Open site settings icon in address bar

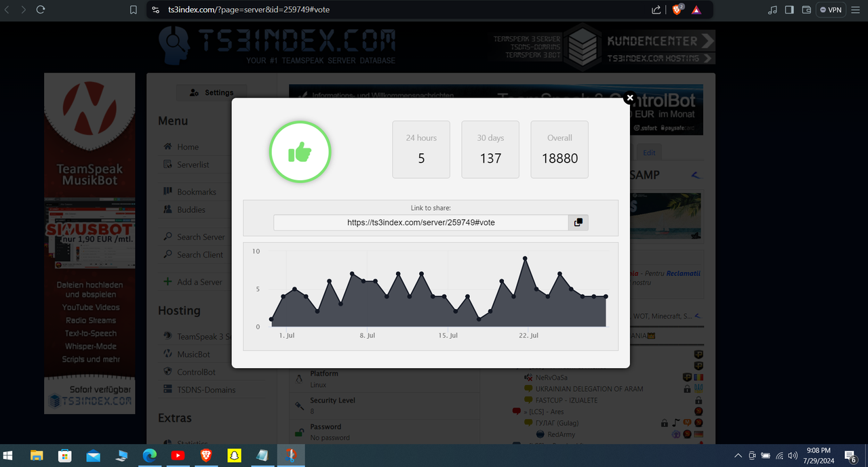156,10
